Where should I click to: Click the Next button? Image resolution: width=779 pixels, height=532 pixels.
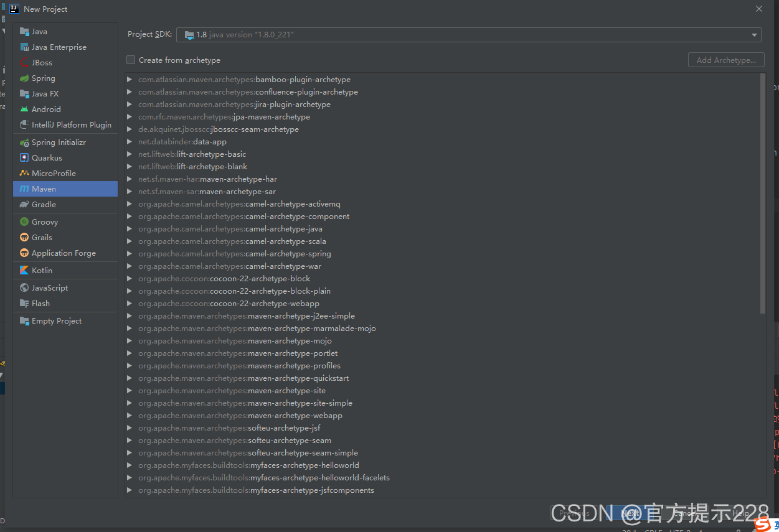pos(630,513)
